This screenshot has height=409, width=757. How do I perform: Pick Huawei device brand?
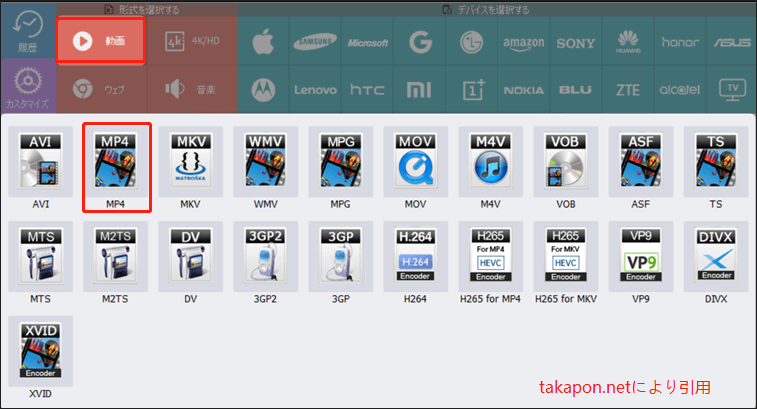628,42
